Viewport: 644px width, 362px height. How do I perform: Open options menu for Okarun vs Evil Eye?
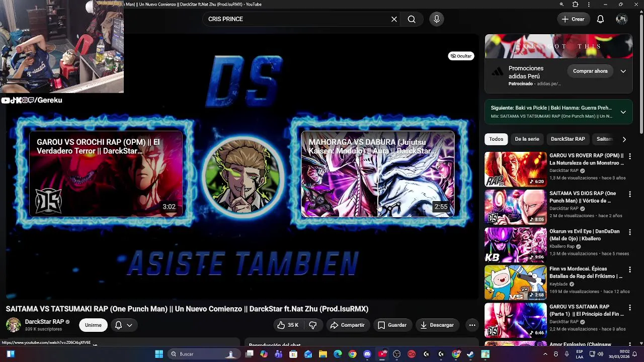(629, 232)
